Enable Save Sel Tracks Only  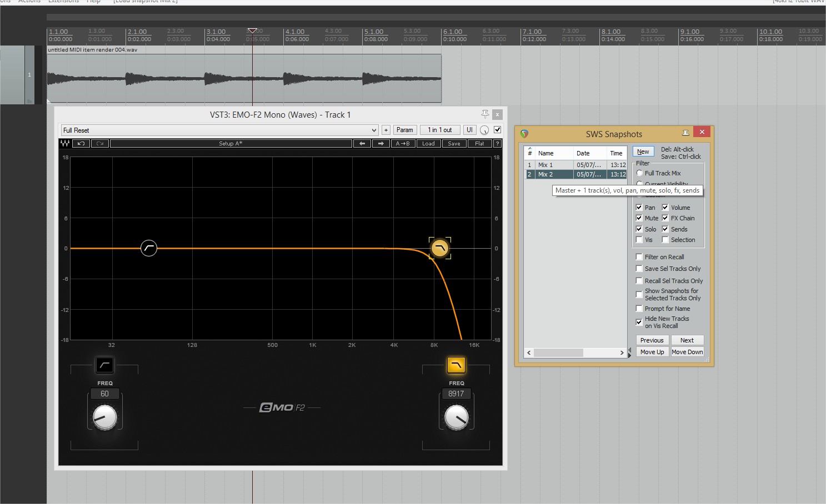pos(639,269)
